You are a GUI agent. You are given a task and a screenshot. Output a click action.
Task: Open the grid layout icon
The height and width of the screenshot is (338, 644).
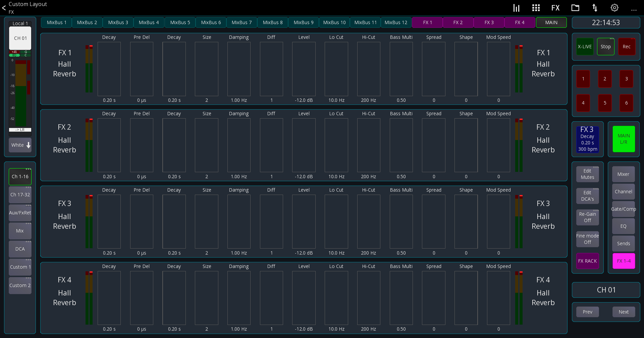click(536, 8)
